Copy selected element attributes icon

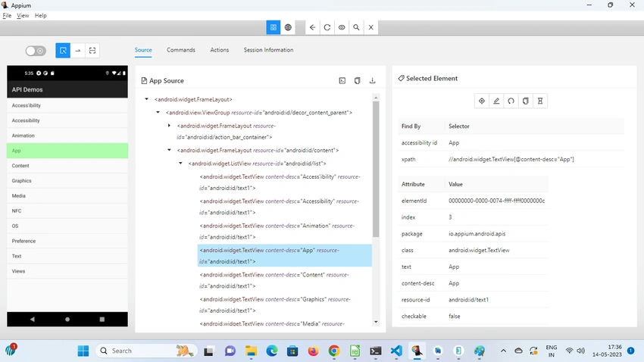[525, 101]
